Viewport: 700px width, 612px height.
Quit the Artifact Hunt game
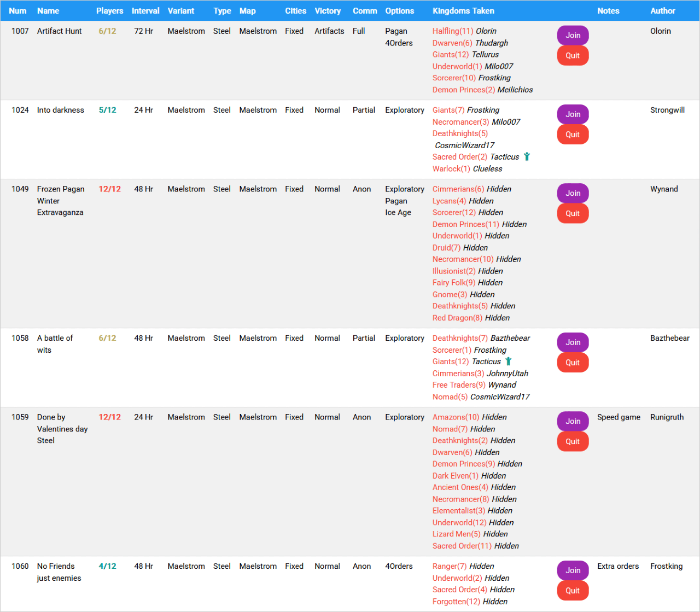click(573, 56)
